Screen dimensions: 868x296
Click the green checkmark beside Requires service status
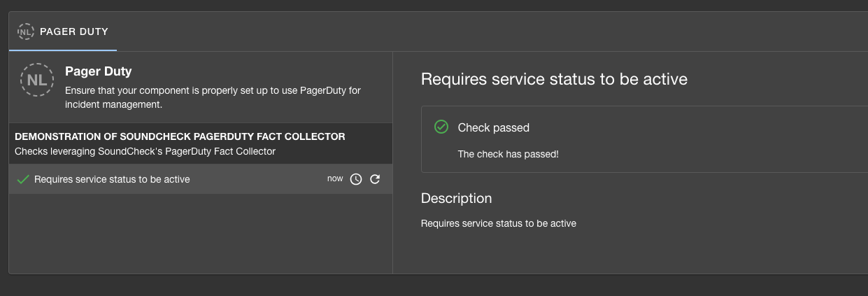(22, 179)
